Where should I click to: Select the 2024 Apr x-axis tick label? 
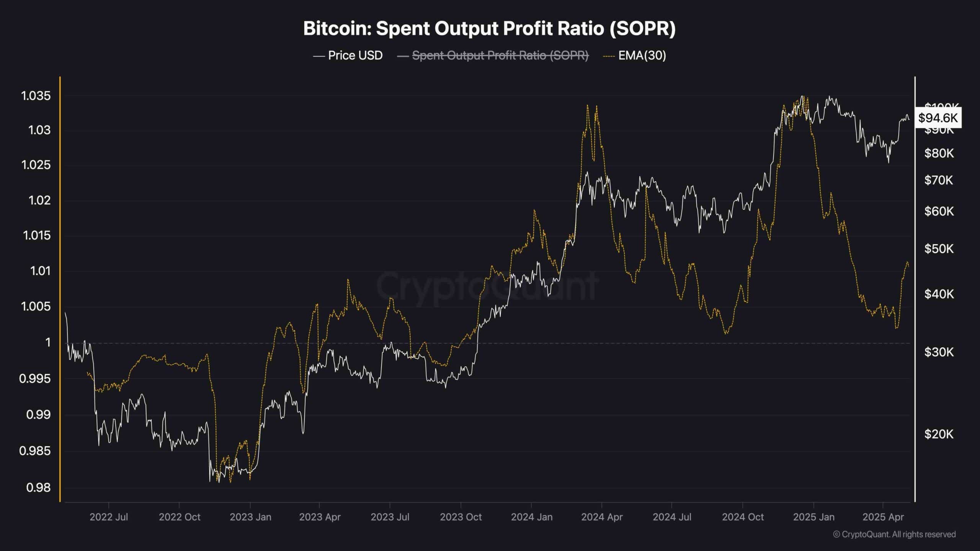[x=602, y=517]
